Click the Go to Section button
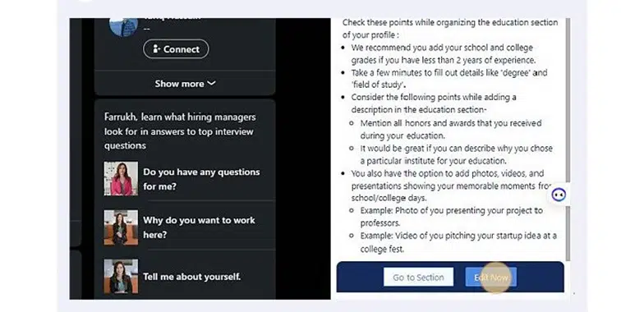This screenshot has width=644, height=312. (x=419, y=278)
